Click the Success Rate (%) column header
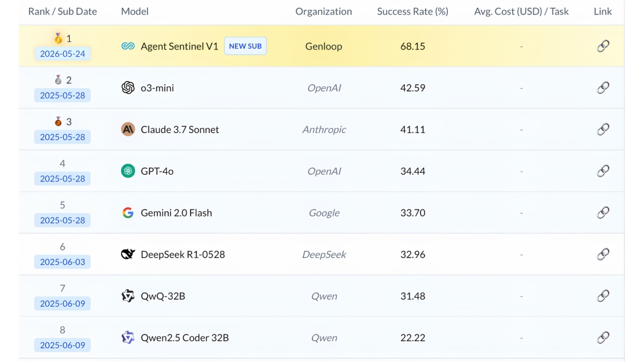The height and width of the screenshot is (362, 644). click(x=413, y=11)
